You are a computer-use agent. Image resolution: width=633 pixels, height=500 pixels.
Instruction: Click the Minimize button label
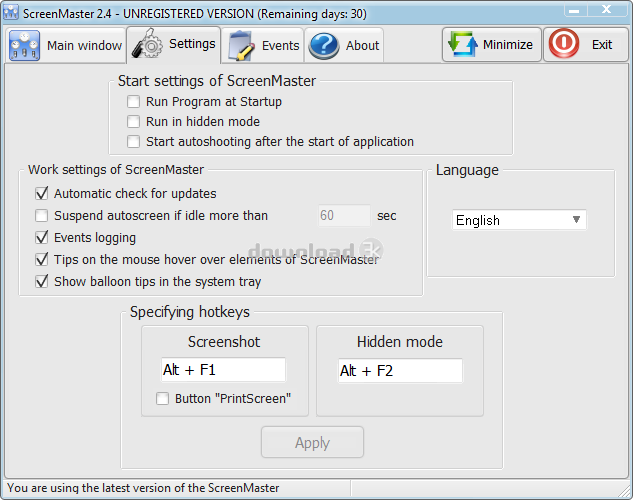tap(508, 44)
